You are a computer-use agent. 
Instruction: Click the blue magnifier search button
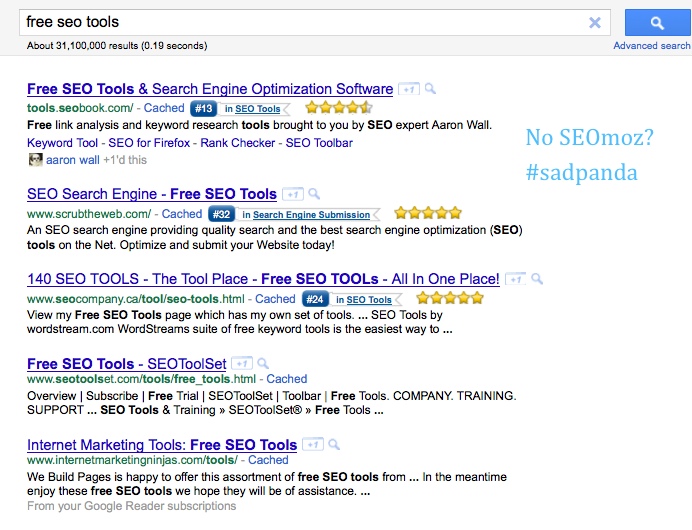tap(658, 23)
